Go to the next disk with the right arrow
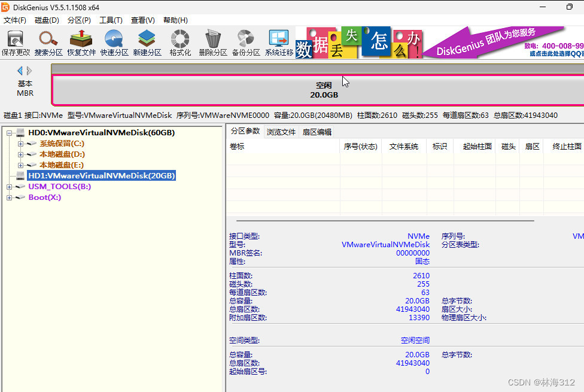 point(29,71)
